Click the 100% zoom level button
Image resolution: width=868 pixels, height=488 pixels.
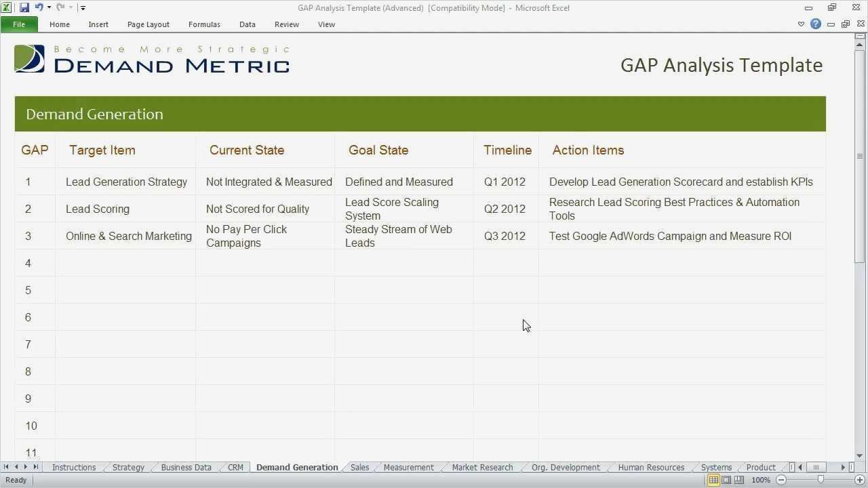click(761, 480)
